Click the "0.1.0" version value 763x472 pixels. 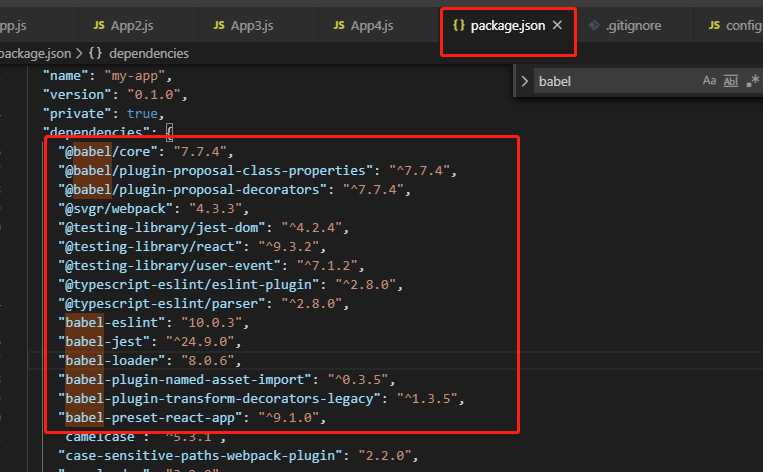coord(154,94)
